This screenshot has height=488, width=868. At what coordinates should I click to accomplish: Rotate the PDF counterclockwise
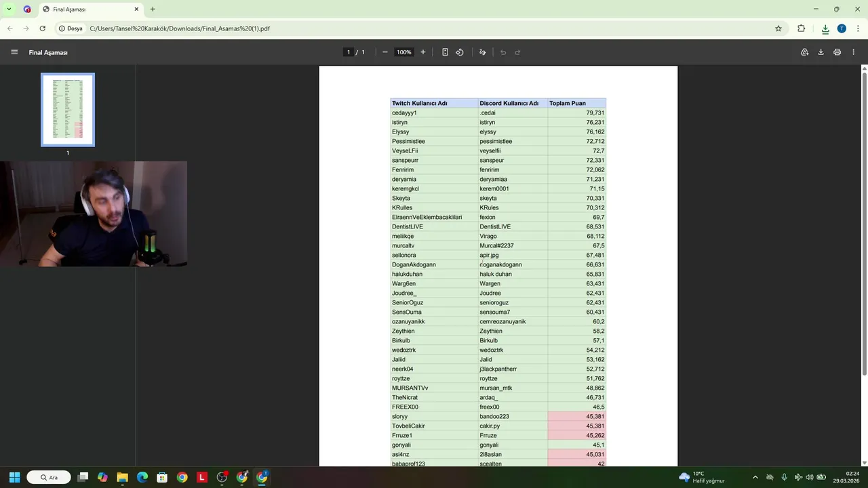pyautogui.click(x=460, y=52)
